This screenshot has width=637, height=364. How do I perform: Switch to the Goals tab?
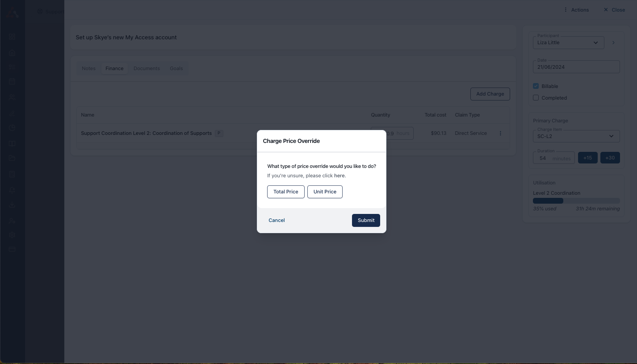[176, 68]
